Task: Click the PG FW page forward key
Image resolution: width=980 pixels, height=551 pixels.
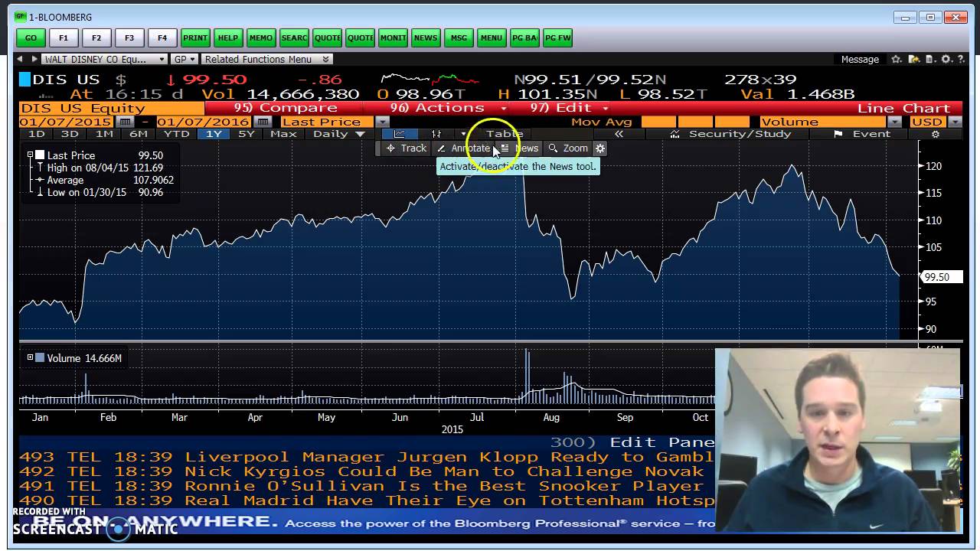Action: [x=557, y=37]
